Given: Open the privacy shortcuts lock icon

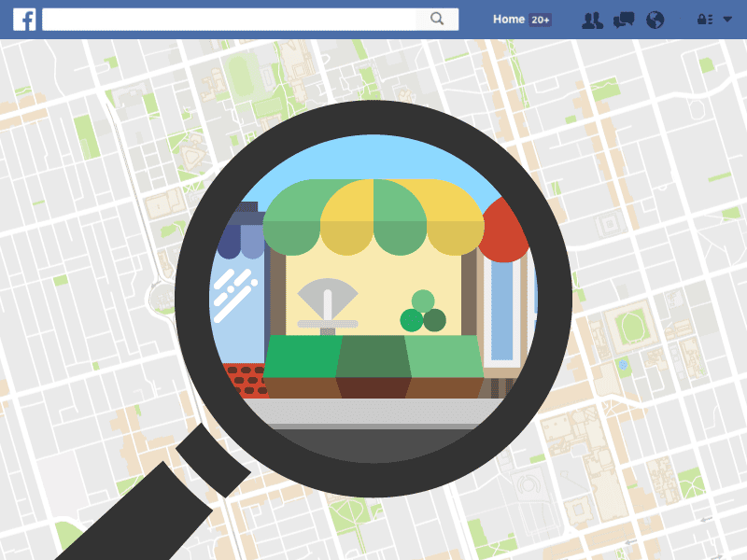Looking at the screenshot, I should pos(705,20).
